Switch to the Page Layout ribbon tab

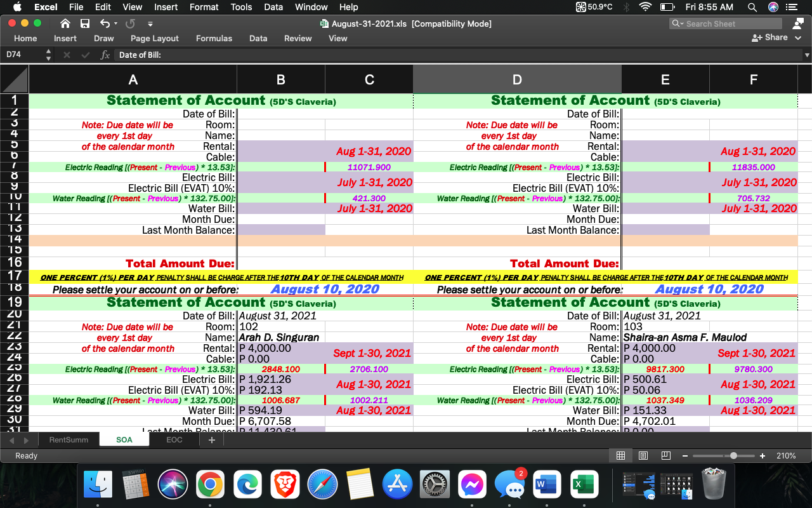155,38
